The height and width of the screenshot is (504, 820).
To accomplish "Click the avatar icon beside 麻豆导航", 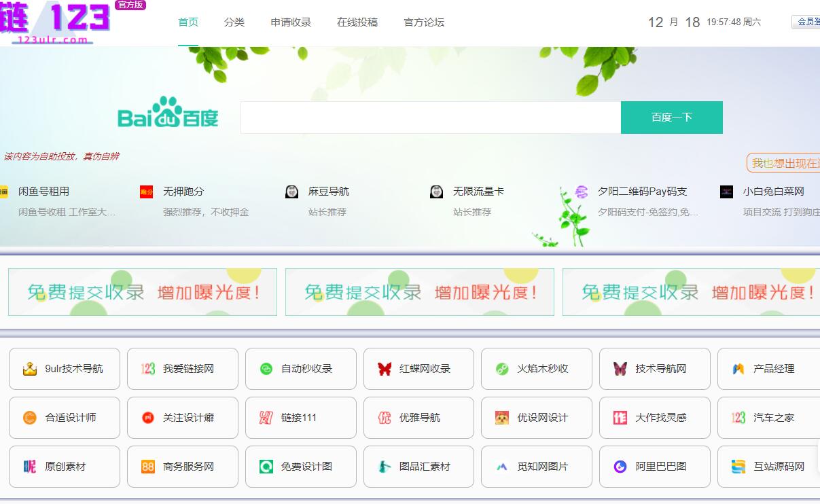I will tap(292, 192).
